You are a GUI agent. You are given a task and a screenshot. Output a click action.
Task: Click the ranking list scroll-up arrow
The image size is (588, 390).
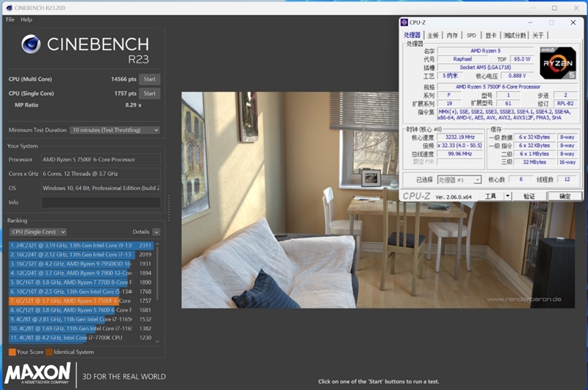[x=157, y=244]
